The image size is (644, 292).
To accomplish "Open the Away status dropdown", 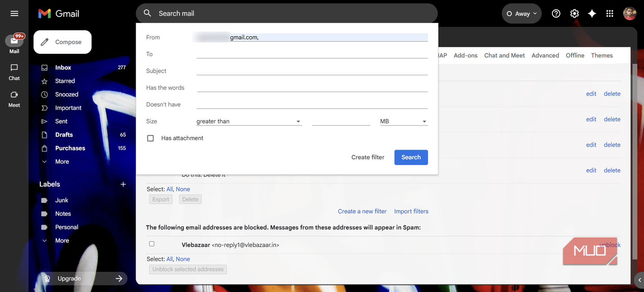I will [522, 14].
